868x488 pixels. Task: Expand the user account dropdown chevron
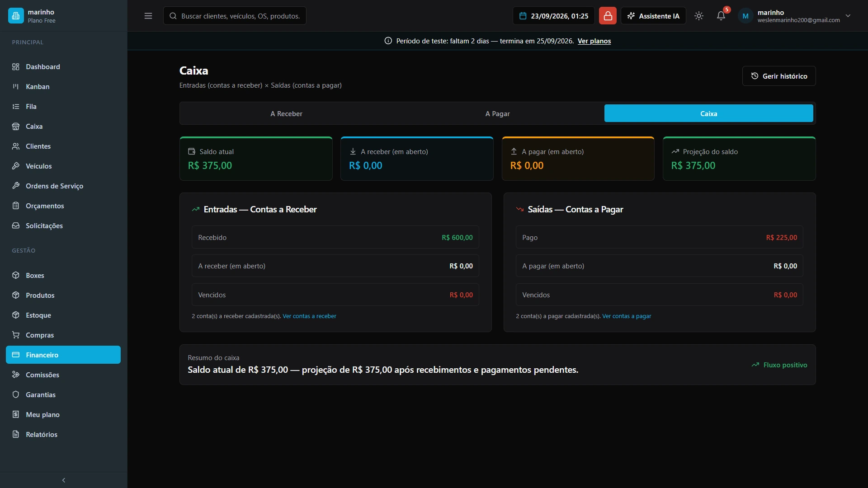click(x=848, y=16)
